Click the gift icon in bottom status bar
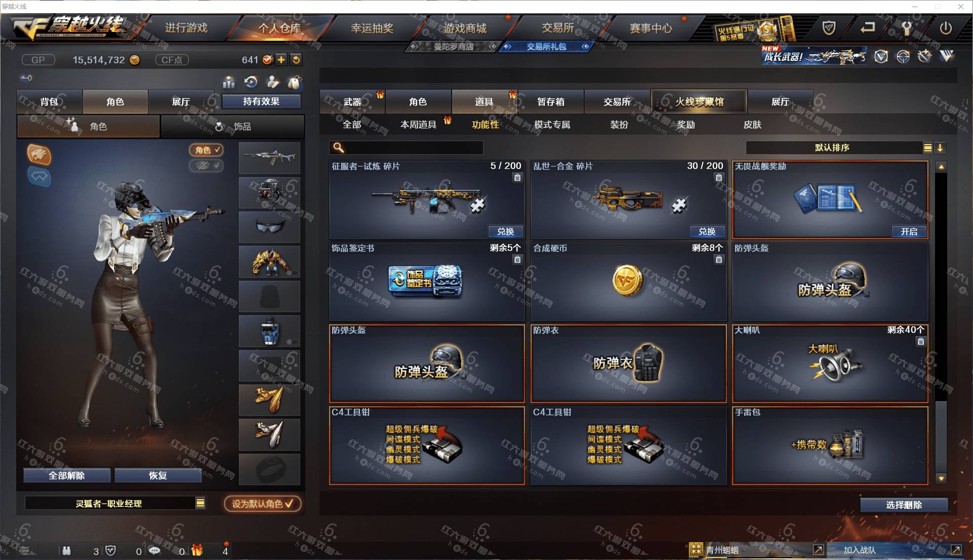973x560 pixels. tap(197, 550)
